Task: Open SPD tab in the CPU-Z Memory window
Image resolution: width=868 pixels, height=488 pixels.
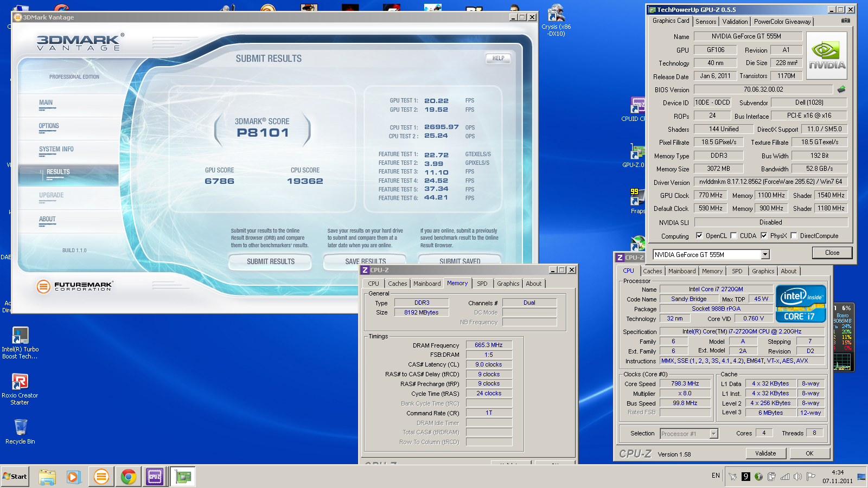Action: click(x=482, y=284)
